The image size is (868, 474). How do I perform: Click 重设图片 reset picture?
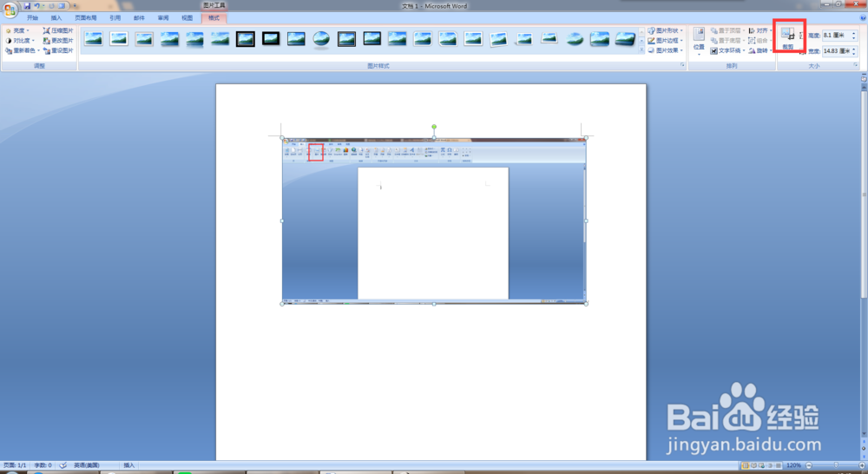click(x=58, y=50)
